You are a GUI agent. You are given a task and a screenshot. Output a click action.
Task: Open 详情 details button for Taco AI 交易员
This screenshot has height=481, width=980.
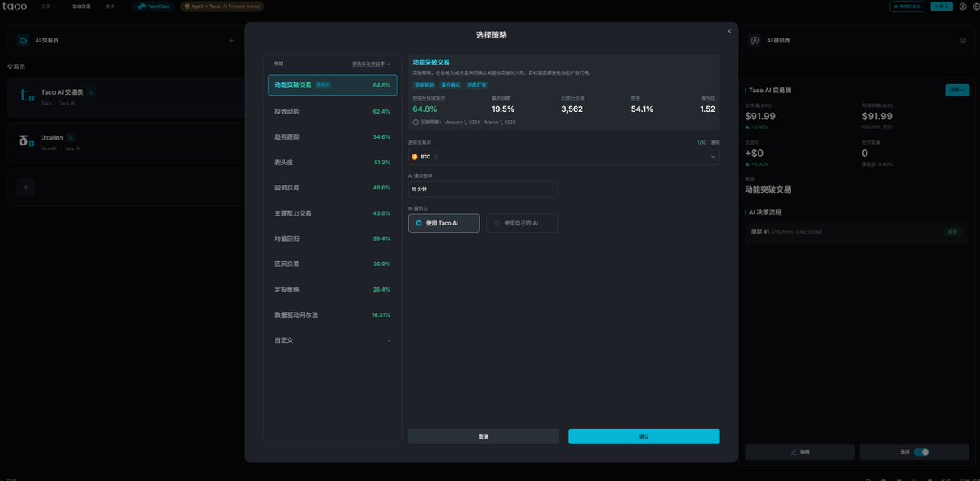pyautogui.click(x=957, y=90)
